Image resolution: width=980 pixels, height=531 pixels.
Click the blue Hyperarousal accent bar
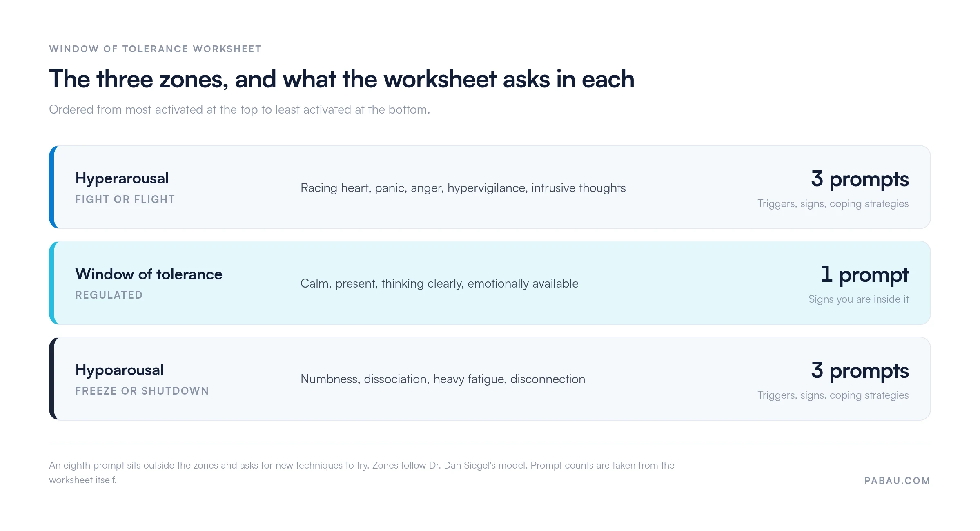(51, 187)
